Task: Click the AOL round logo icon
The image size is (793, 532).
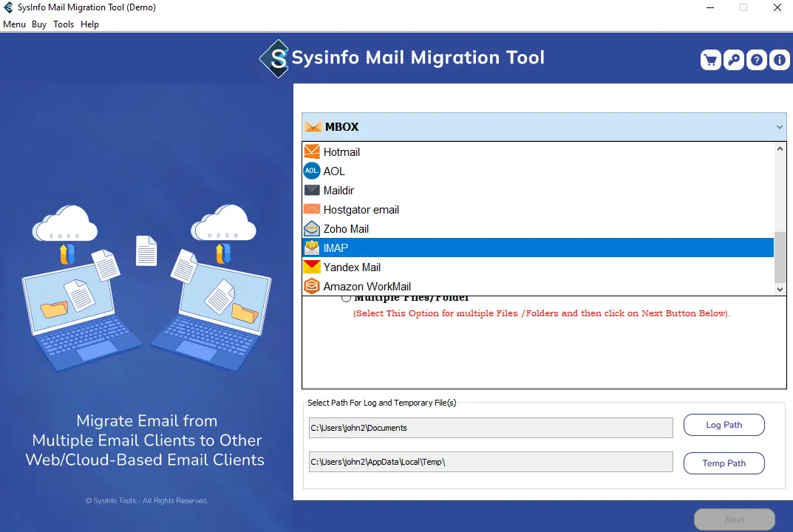Action: click(312, 171)
